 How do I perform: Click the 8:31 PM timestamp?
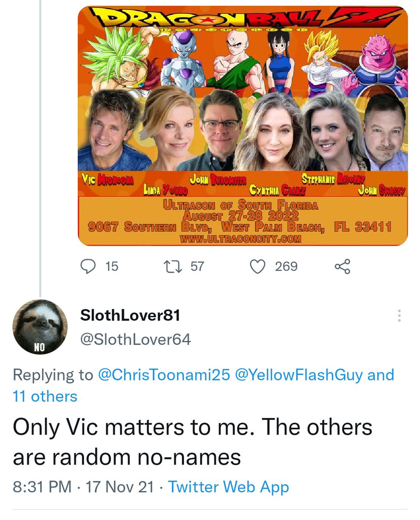pos(42,487)
